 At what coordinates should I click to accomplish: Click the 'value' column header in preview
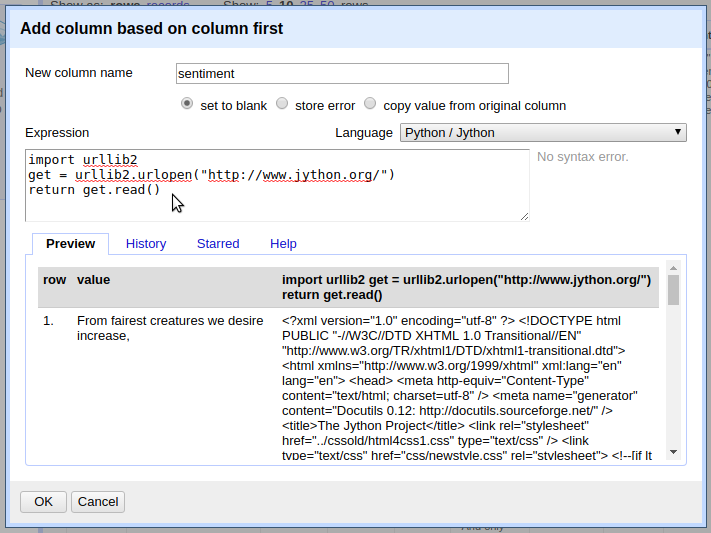click(x=93, y=280)
